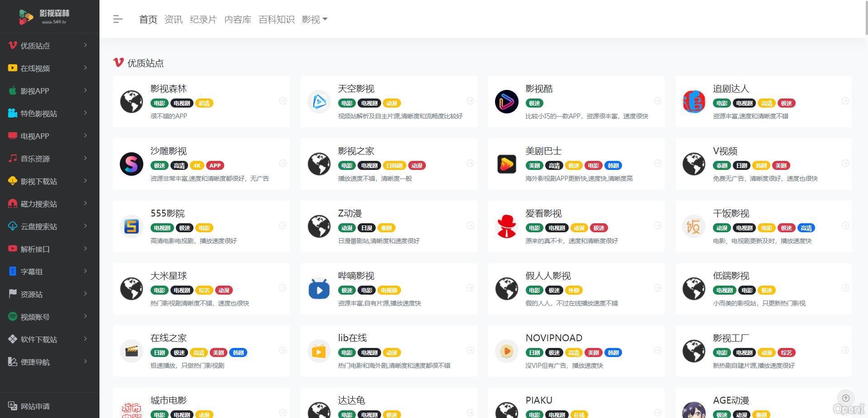Screen dimensions: 868x418
Task: Open the 天空影视 site title link
Action: tap(356, 89)
